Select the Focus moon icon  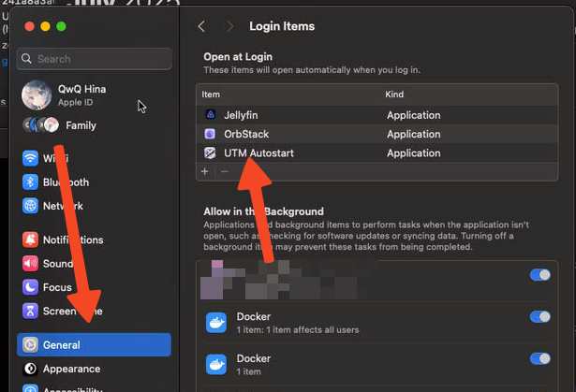[x=30, y=287]
